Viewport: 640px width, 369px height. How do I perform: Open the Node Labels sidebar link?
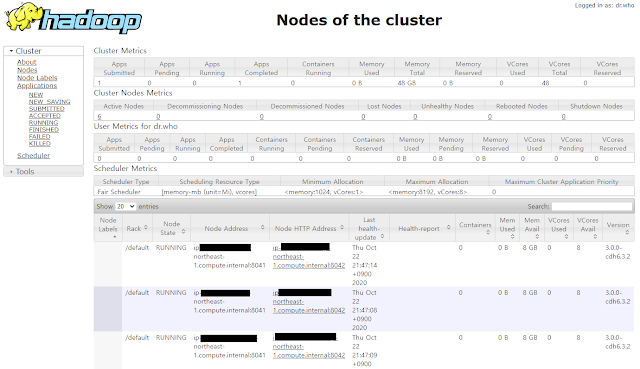click(37, 78)
